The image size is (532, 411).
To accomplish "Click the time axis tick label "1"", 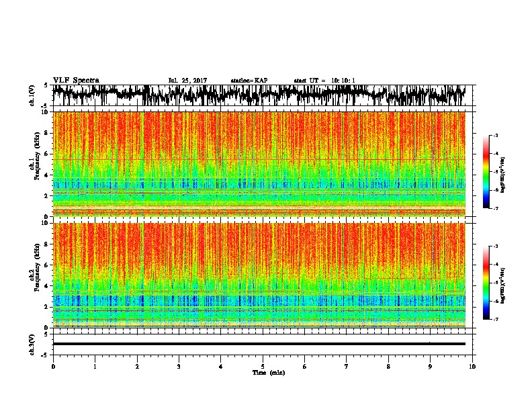I will point(95,367).
